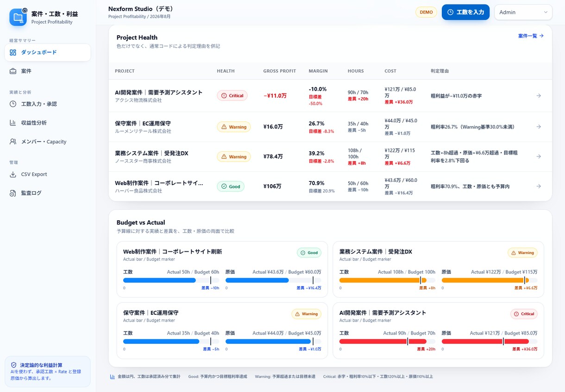Click the HEALTH column header
The height and width of the screenshot is (392, 565).
coord(226,71)
